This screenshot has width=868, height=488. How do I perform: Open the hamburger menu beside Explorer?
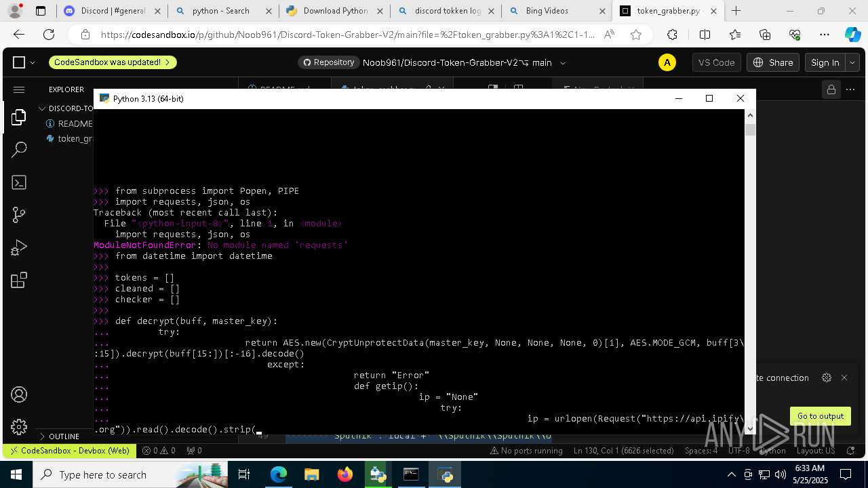(x=19, y=89)
